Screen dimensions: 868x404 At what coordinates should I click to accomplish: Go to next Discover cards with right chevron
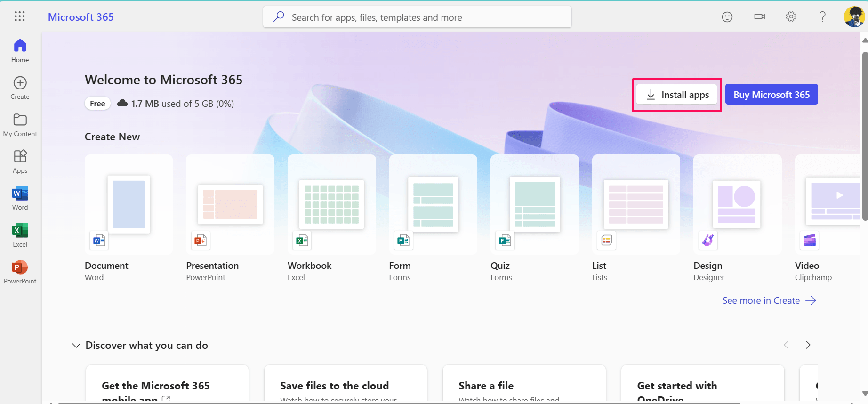click(808, 345)
